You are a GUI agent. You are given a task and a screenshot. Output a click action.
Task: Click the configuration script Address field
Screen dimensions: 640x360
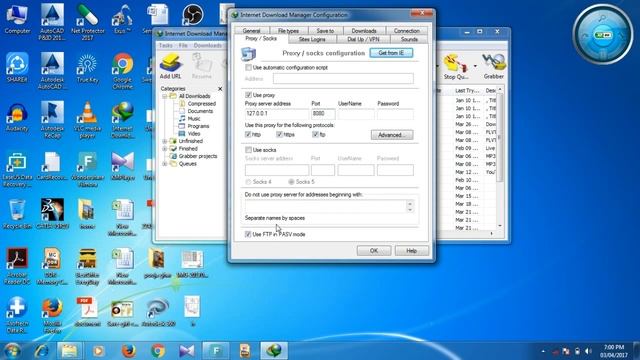pos(343,78)
